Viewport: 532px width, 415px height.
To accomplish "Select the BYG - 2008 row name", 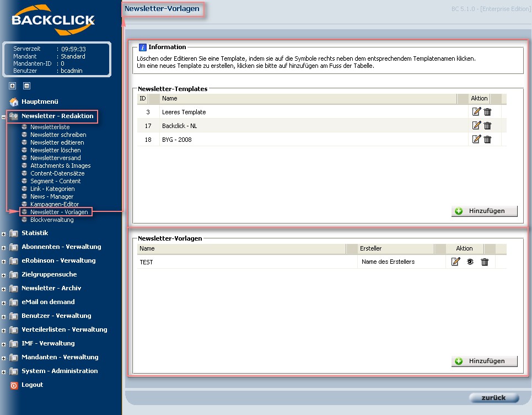I will tap(177, 140).
